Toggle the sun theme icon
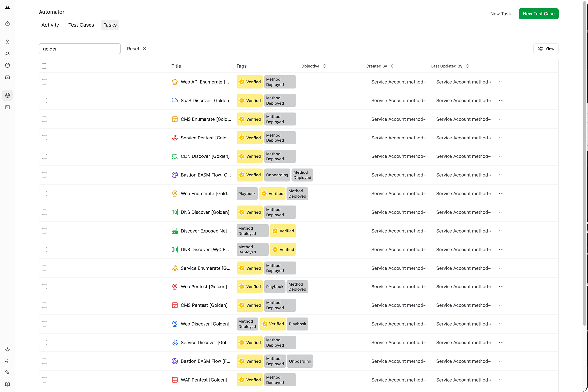588x392 pixels. coord(8,349)
